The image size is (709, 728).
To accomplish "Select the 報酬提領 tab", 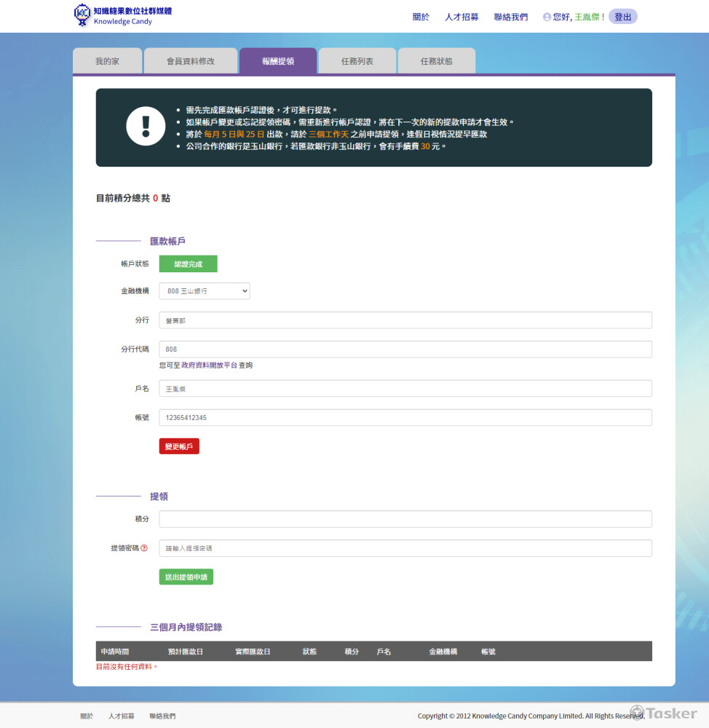I will pos(278,61).
